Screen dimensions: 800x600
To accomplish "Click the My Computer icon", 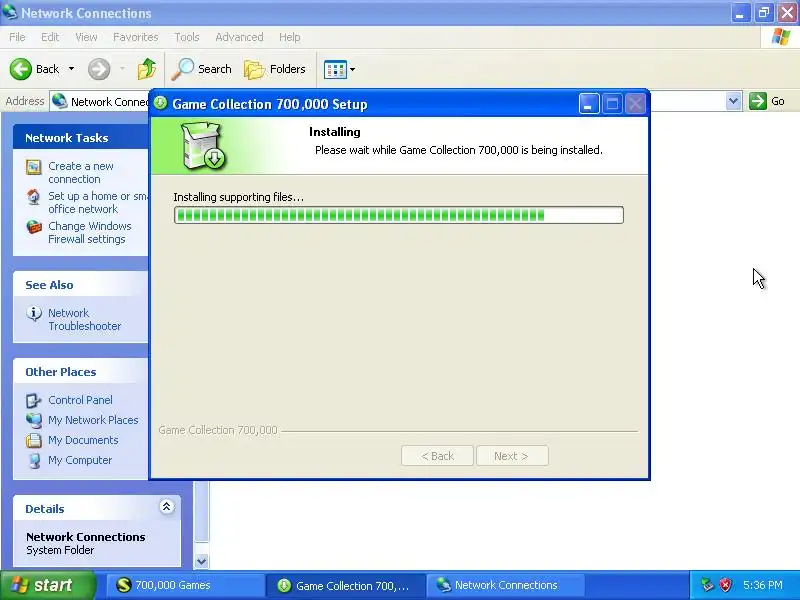I will (x=34, y=460).
